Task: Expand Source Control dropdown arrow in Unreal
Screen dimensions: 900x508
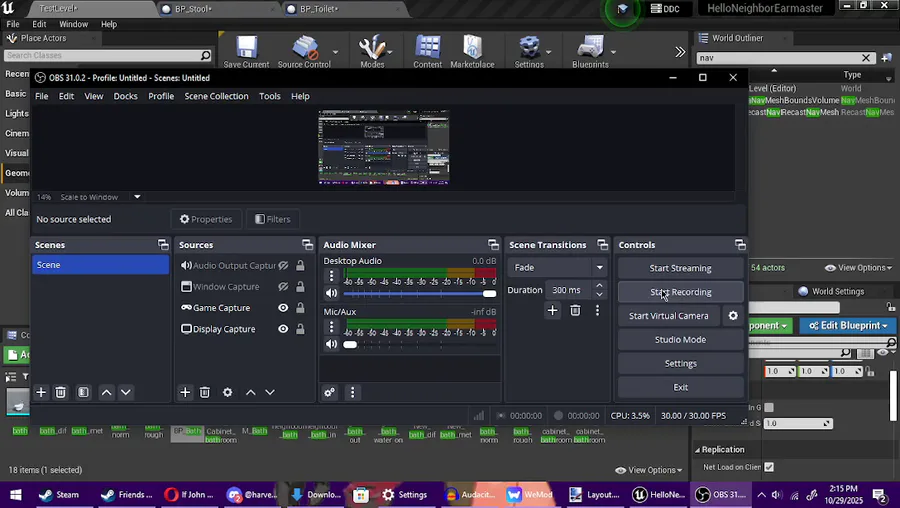Action: pos(335,52)
